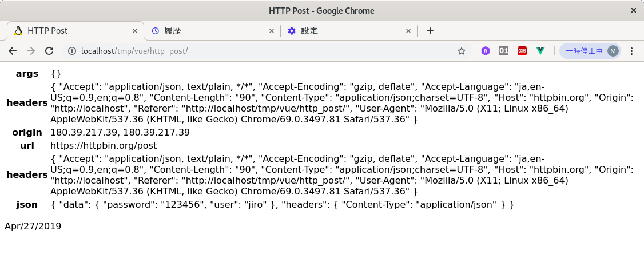Image resolution: width=644 pixels, height=266 pixels.
Task: Click the browser back arrow
Action: pyautogui.click(x=13, y=51)
